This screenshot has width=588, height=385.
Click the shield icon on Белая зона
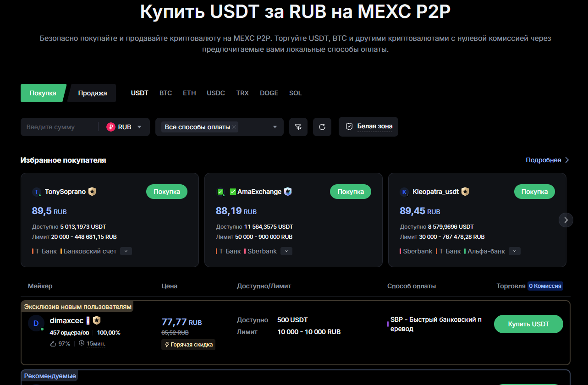[349, 126]
